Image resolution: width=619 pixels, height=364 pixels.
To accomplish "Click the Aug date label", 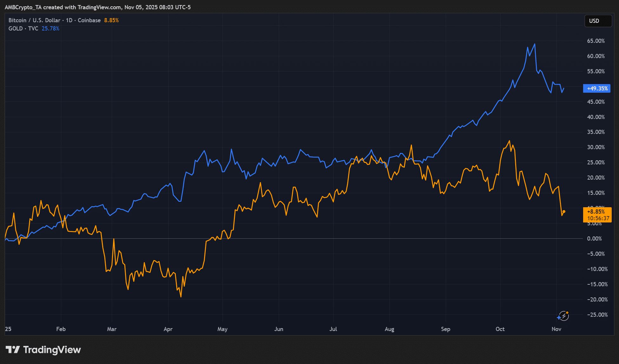I will 389,329.
